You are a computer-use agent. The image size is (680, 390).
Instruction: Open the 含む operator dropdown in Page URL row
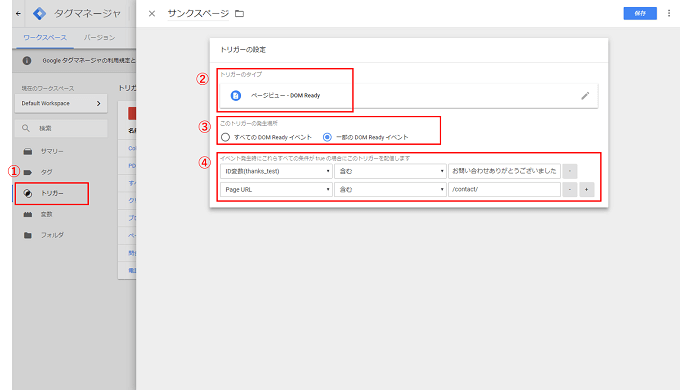pos(390,190)
